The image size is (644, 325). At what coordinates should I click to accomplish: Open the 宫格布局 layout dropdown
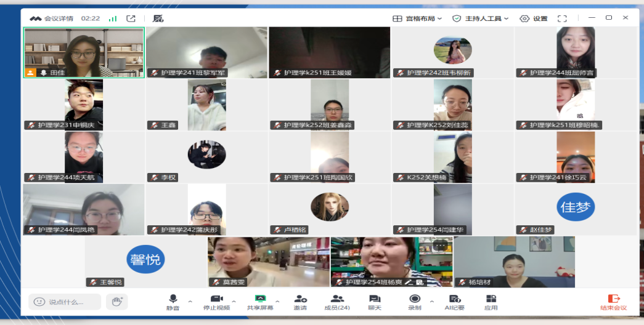click(x=417, y=18)
